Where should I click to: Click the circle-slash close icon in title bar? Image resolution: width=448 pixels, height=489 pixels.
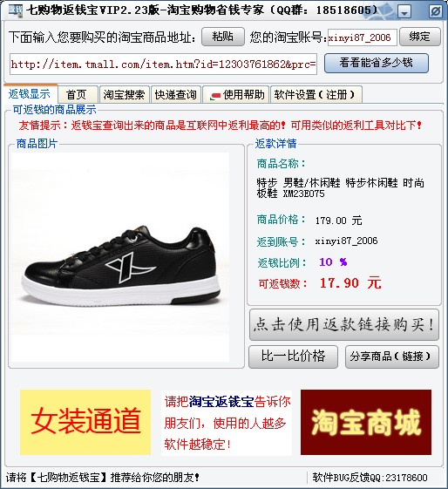coord(435,11)
